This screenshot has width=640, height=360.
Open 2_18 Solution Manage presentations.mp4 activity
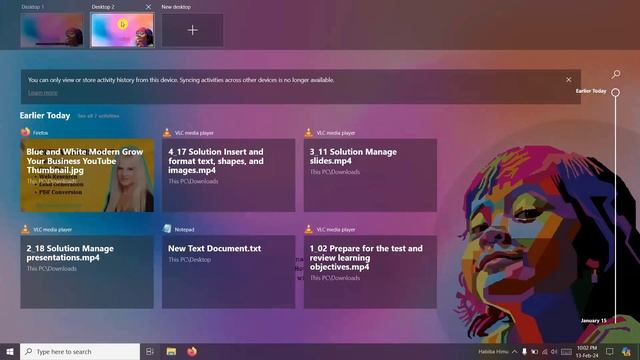pos(87,272)
